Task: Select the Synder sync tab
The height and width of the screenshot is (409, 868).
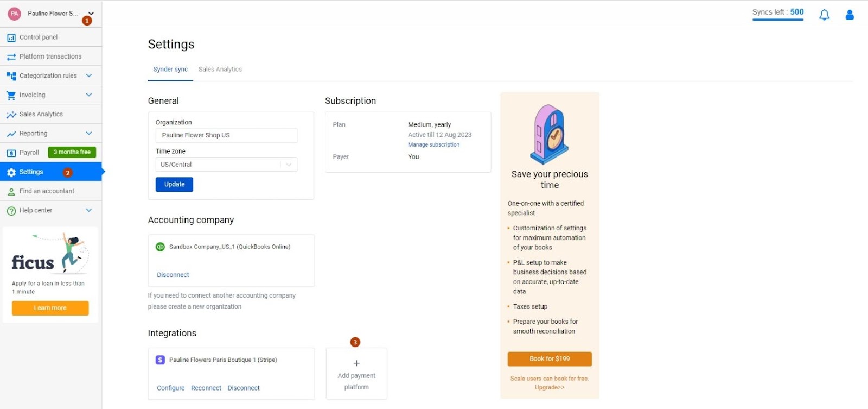Action: pos(170,70)
